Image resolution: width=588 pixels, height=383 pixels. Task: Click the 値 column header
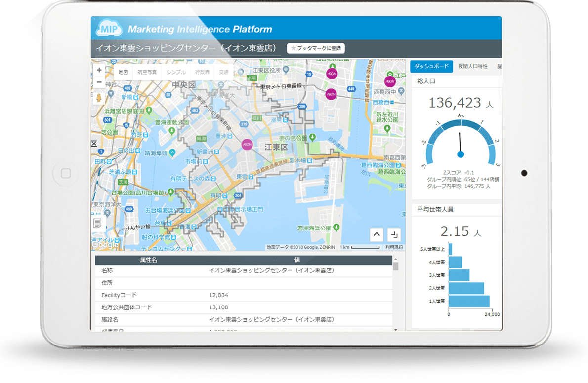coord(297,260)
